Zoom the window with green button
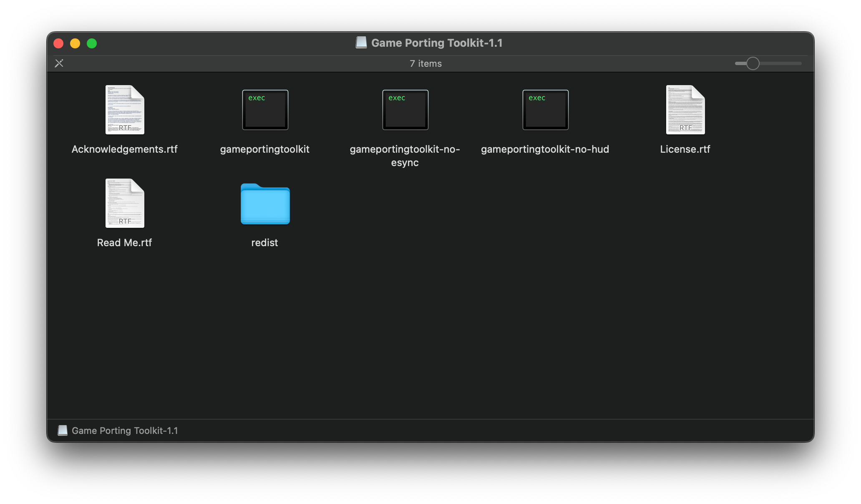861x504 pixels. pyautogui.click(x=92, y=43)
